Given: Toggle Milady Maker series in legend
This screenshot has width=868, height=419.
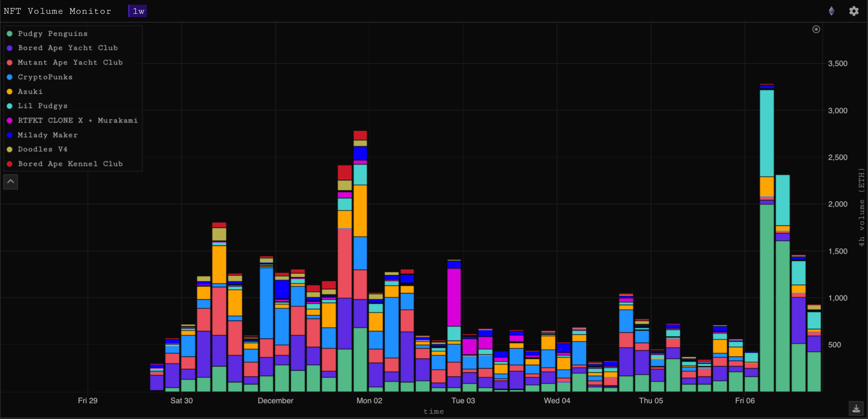Looking at the screenshot, I should click(42, 135).
